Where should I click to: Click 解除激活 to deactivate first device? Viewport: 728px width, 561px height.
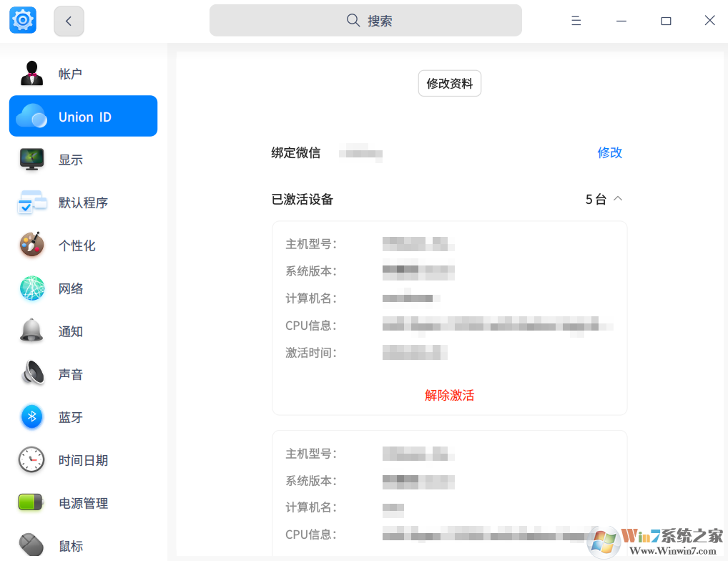(x=449, y=395)
